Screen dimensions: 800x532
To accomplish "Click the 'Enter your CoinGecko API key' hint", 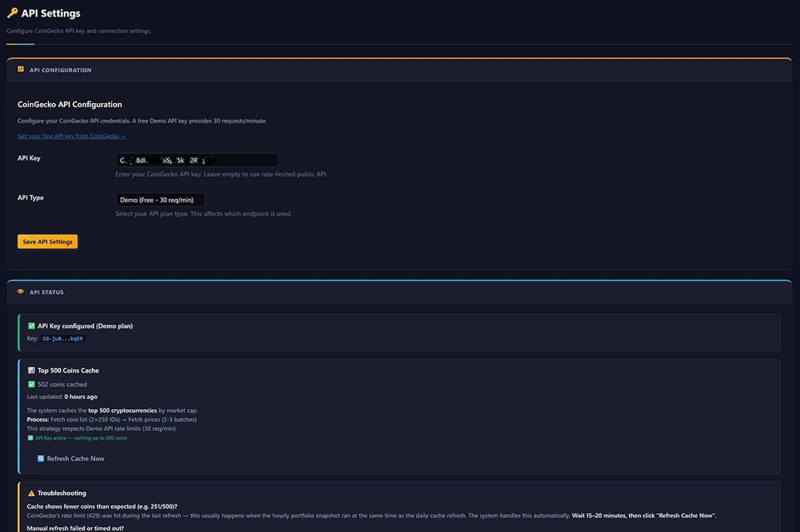I will click(221, 174).
